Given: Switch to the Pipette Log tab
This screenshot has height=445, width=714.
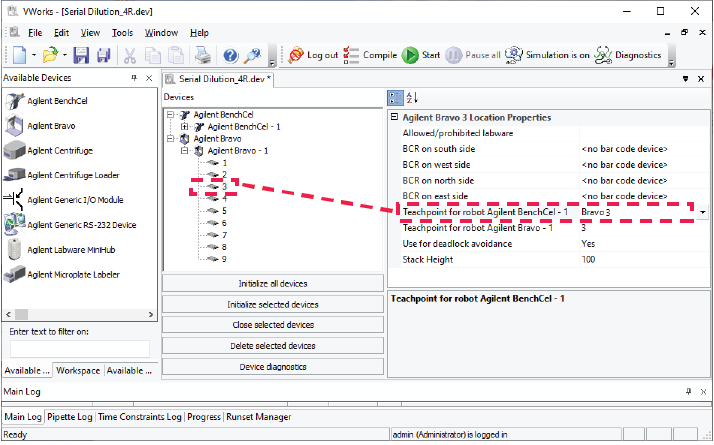Looking at the screenshot, I should [70, 417].
